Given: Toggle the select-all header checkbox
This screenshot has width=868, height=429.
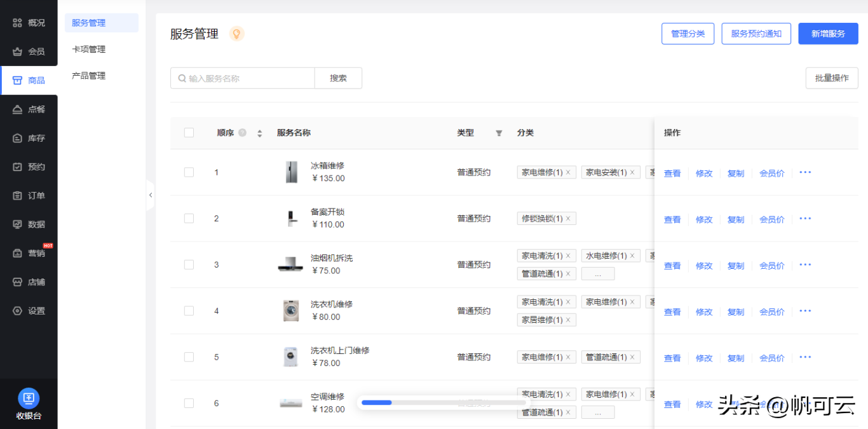Looking at the screenshot, I should (189, 133).
